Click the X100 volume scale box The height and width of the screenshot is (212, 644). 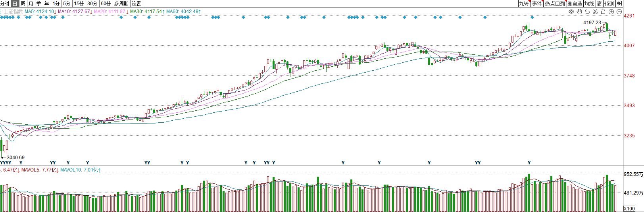tap(629, 208)
